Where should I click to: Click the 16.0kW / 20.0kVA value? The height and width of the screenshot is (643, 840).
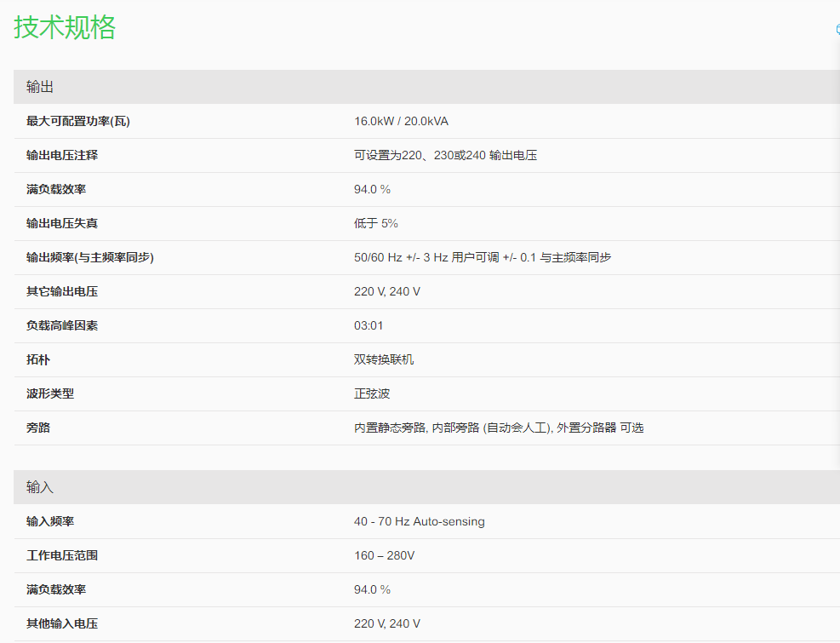click(401, 121)
